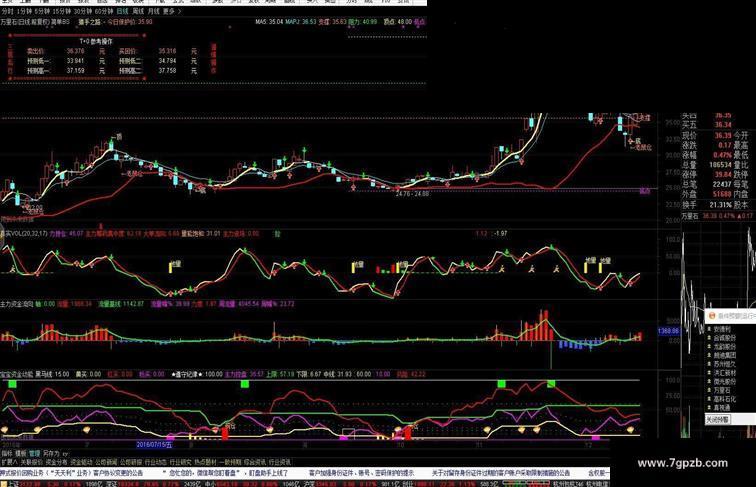Switch to 周线 weekly chart

pos(138,11)
